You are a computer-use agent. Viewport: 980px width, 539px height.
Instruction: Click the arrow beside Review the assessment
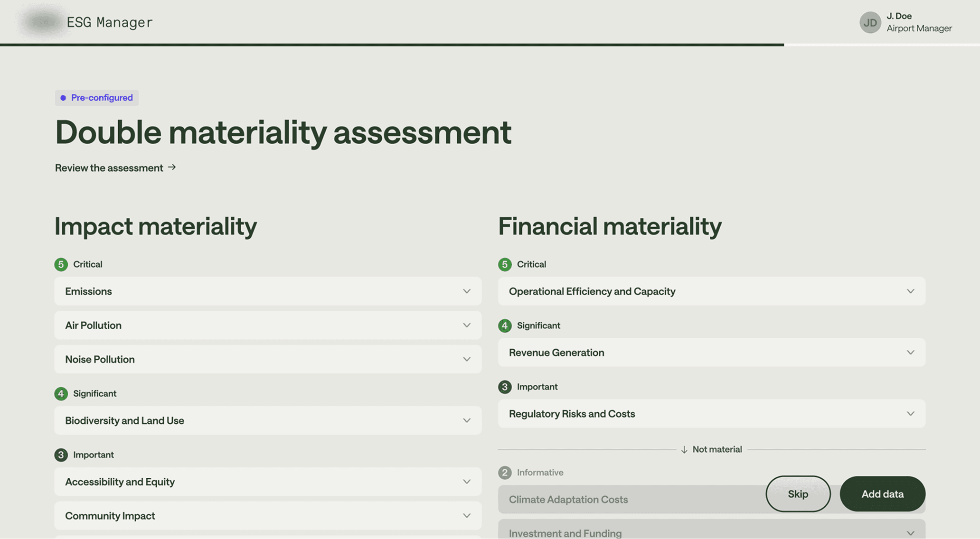172,167
